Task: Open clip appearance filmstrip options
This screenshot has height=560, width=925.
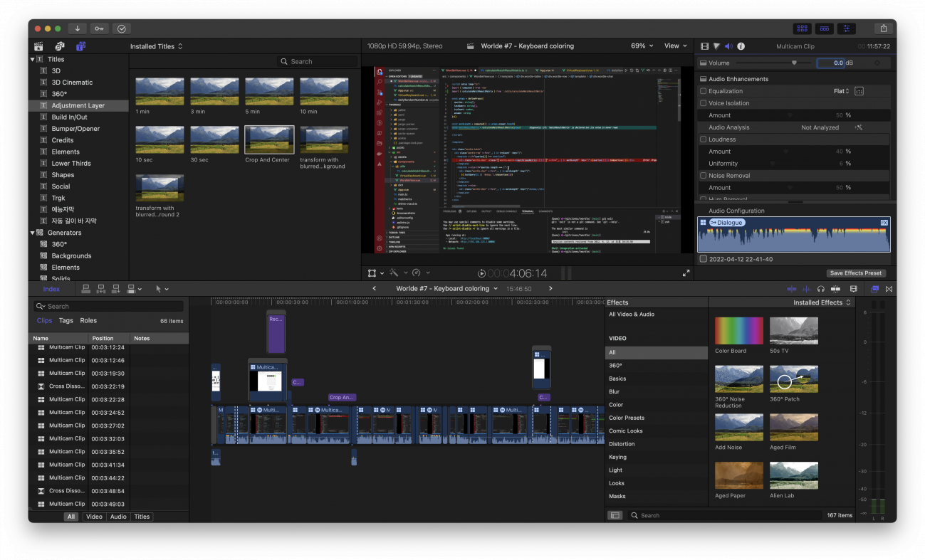Action: click(853, 289)
